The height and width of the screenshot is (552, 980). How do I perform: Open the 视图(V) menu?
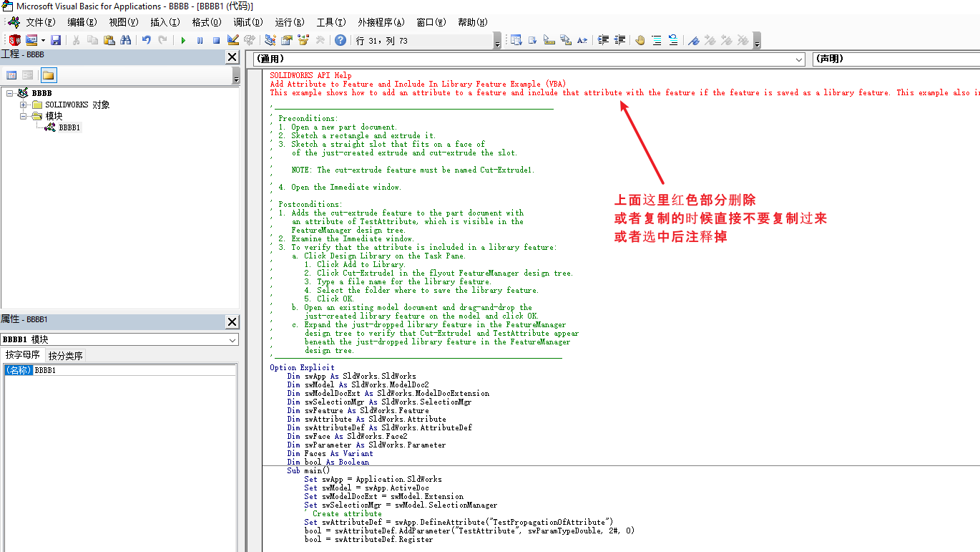(x=123, y=22)
